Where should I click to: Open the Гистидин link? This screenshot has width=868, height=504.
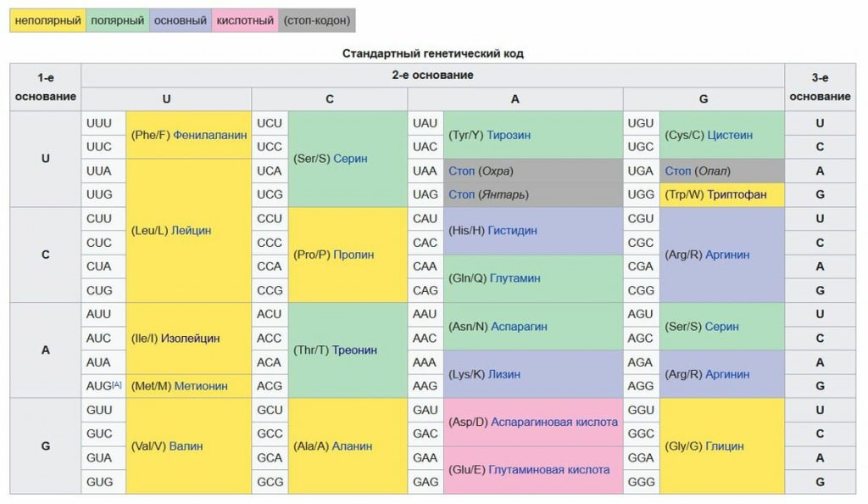point(512,230)
